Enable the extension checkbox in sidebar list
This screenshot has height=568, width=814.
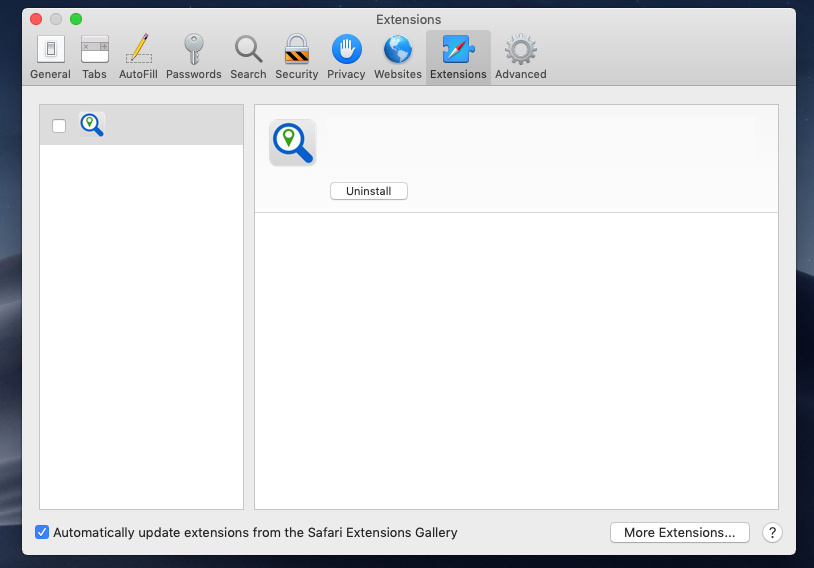pos(59,126)
